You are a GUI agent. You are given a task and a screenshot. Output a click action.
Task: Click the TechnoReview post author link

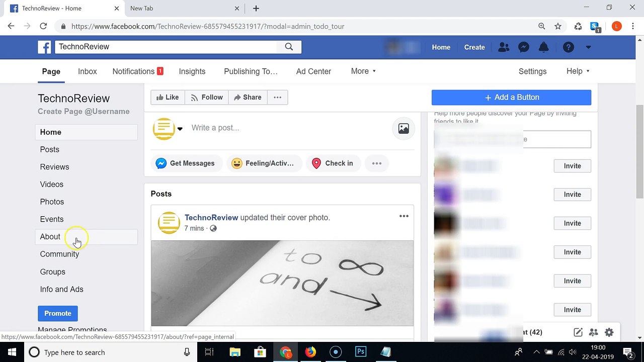(211, 218)
